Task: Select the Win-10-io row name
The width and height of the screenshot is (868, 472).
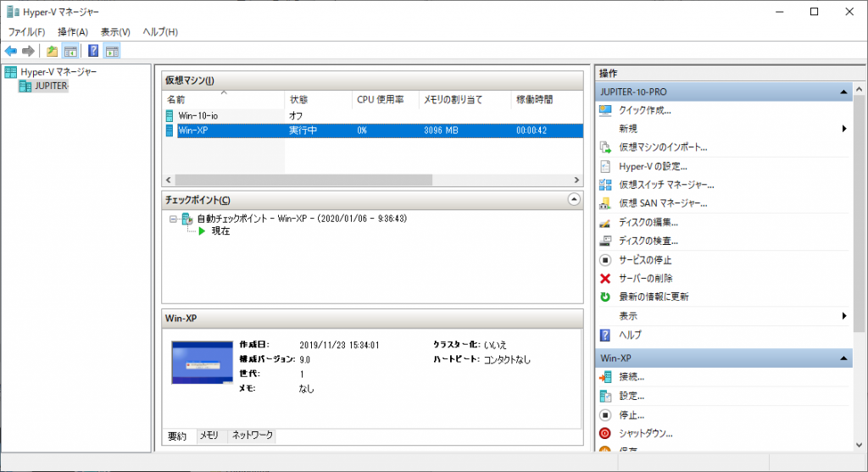Action: coord(198,115)
